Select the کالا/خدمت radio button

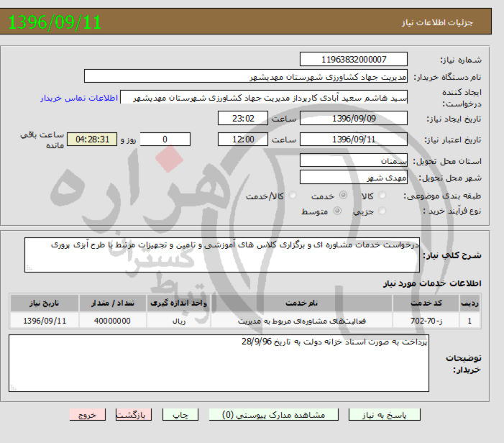[293, 195]
